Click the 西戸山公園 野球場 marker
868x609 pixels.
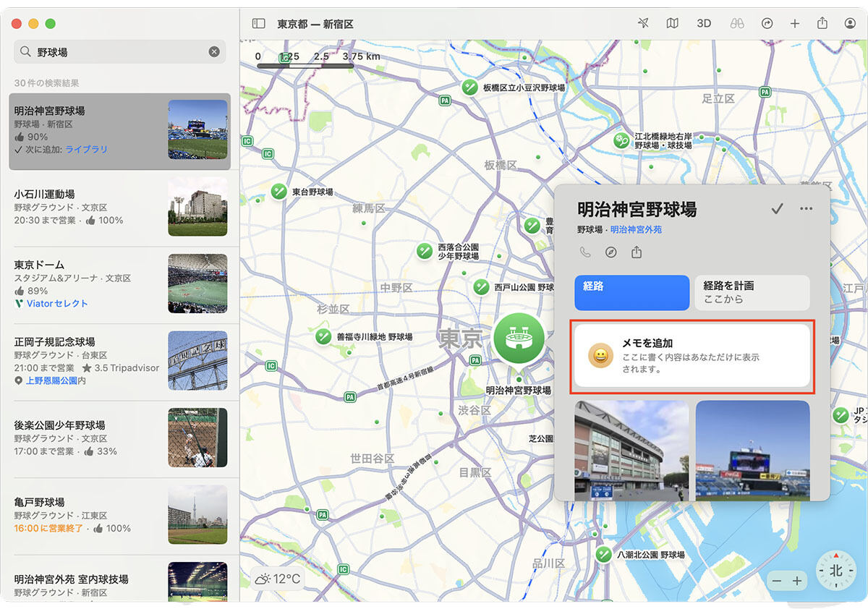[x=482, y=287]
